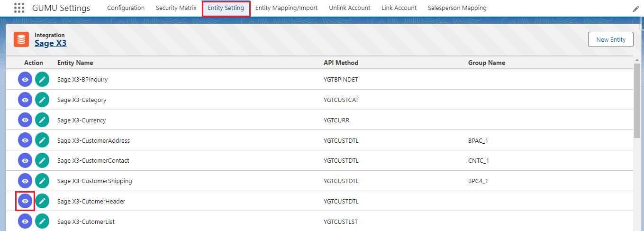Open the Sage X3 integration link
644x231 pixels.
point(50,44)
